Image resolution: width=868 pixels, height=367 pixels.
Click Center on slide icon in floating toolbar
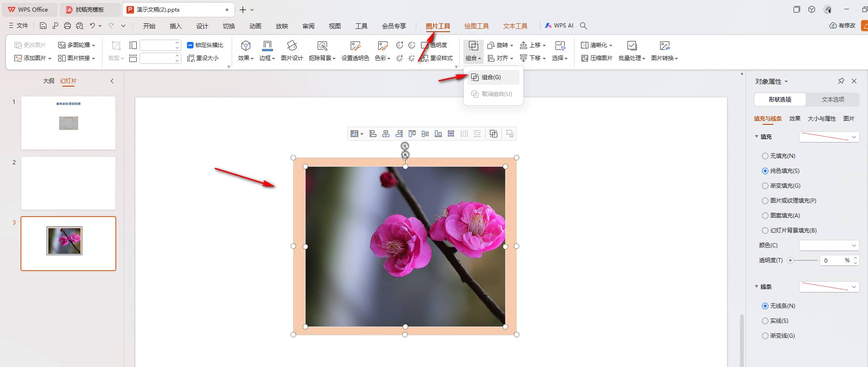coord(451,134)
